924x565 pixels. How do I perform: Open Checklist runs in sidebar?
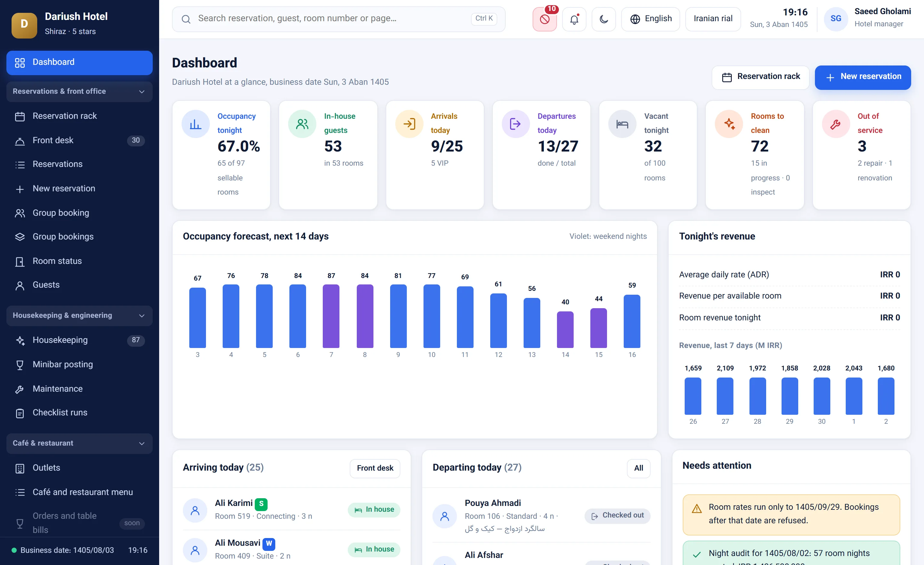80,413
